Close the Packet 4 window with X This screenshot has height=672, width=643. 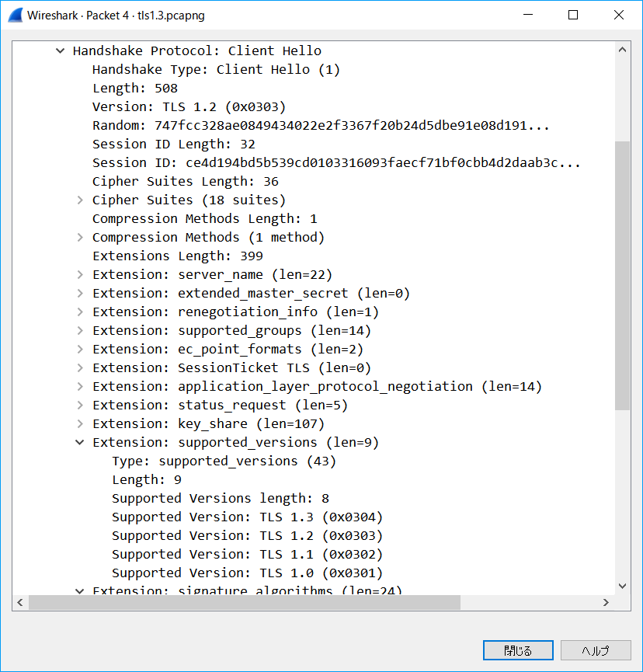(x=619, y=15)
